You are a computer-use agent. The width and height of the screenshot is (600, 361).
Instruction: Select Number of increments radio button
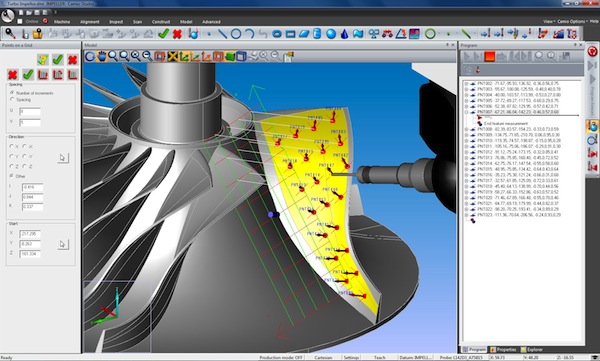(x=12, y=93)
